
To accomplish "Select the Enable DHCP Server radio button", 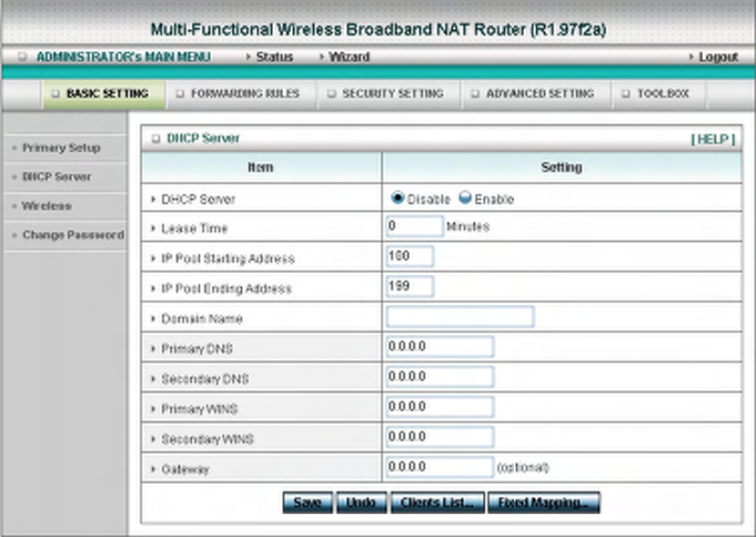I will click(465, 197).
